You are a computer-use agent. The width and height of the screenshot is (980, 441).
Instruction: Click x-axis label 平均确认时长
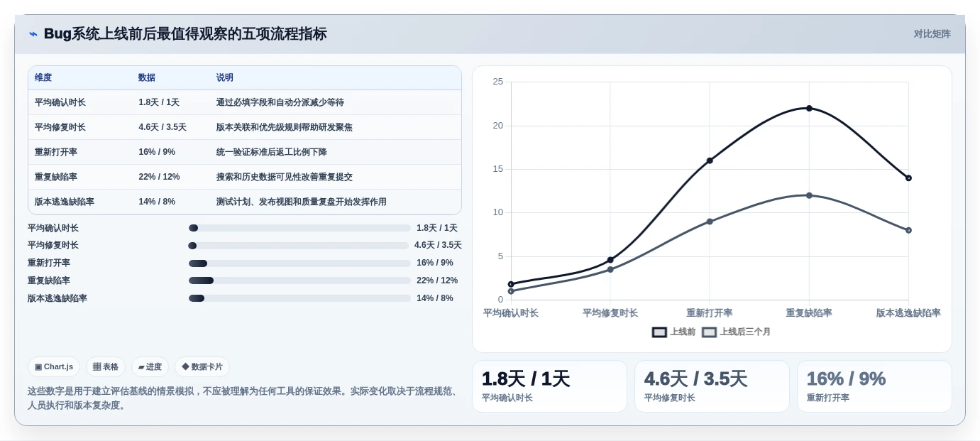511,313
